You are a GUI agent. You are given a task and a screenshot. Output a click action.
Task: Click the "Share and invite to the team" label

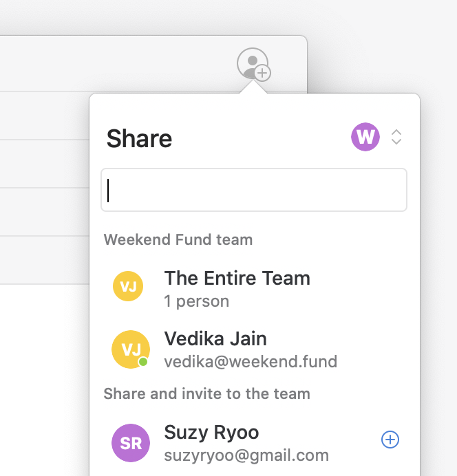point(206,394)
